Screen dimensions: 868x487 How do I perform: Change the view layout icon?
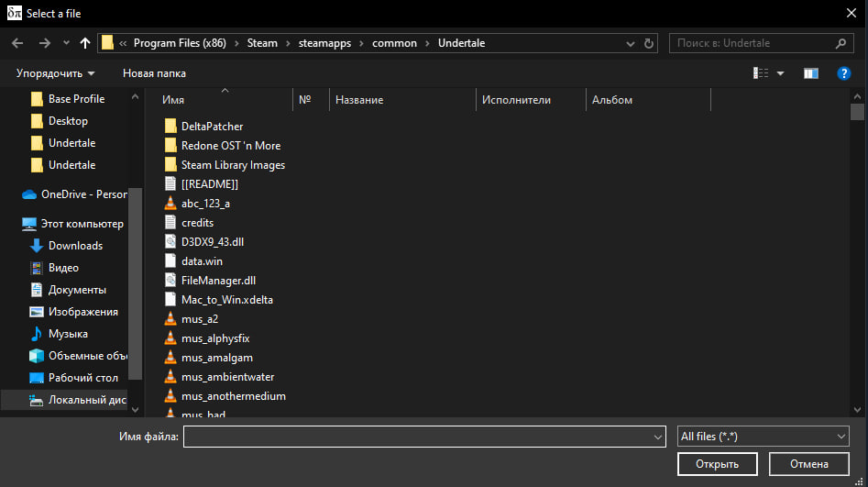pos(761,73)
